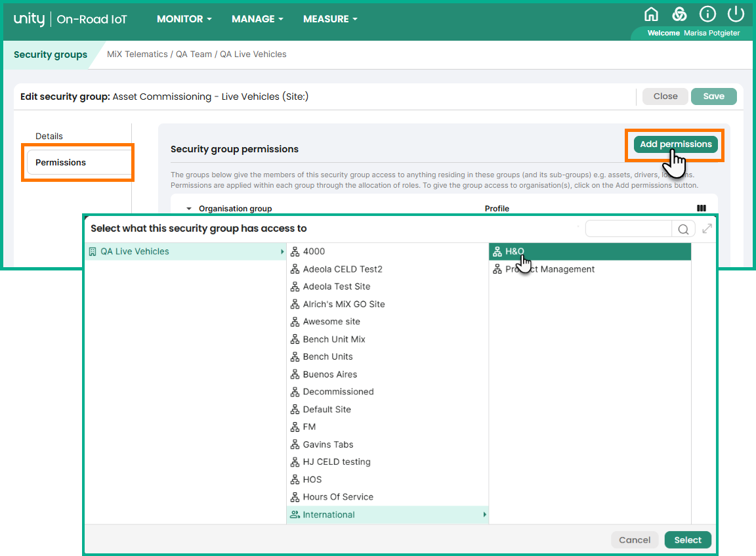The height and width of the screenshot is (556, 756).
Task: Click the search magnifier icon in the dialog
Action: (683, 229)
